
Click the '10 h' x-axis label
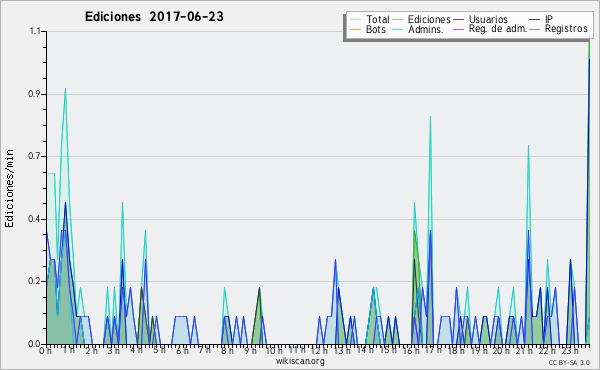point(274,351)
